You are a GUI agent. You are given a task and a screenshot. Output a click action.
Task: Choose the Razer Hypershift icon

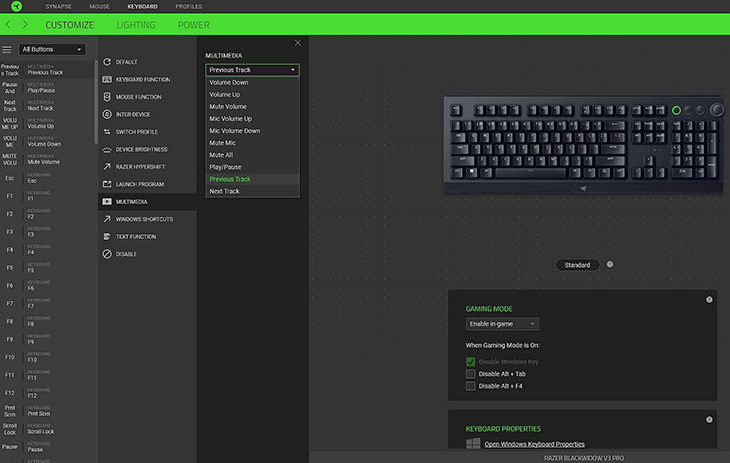coord(107,167)
